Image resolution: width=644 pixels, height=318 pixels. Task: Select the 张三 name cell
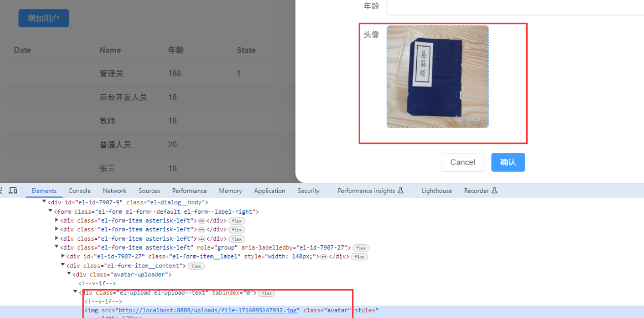point(107,168)
